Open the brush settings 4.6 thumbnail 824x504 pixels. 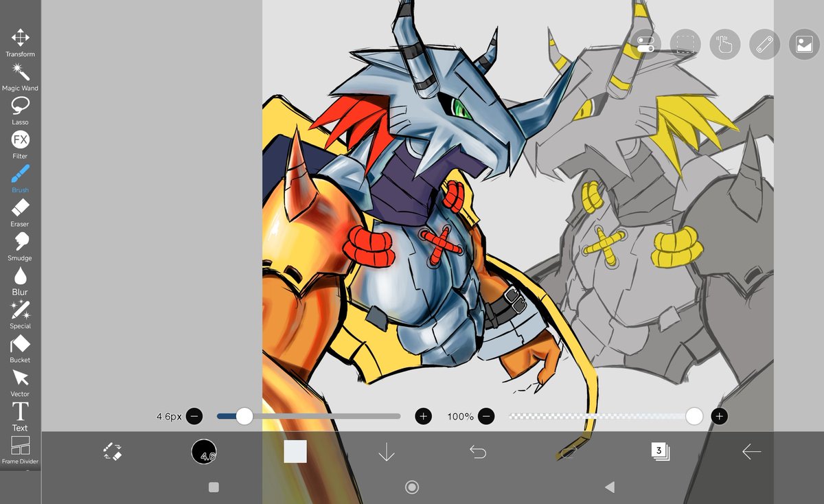(x=204, y=452)
